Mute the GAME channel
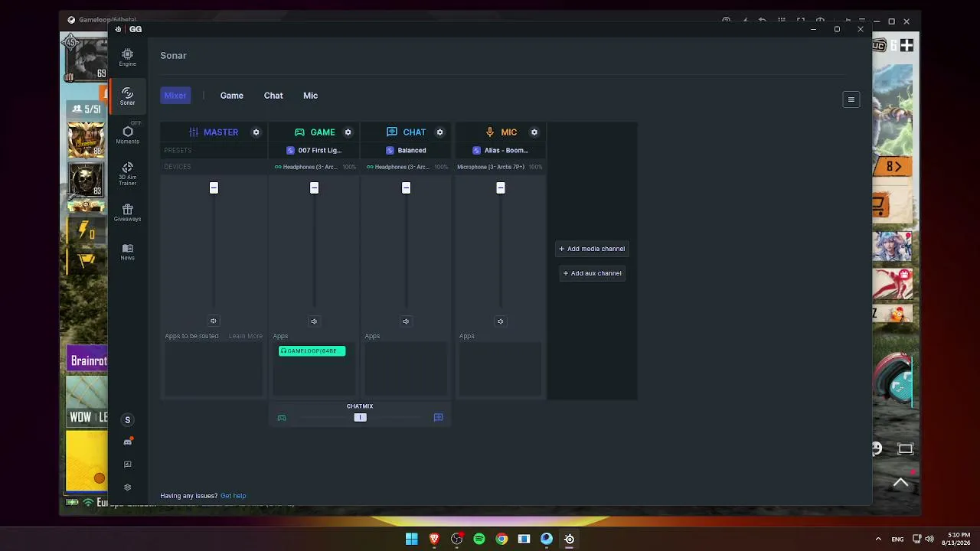This screenshot has width=980, height=551. tap(314, 321)
